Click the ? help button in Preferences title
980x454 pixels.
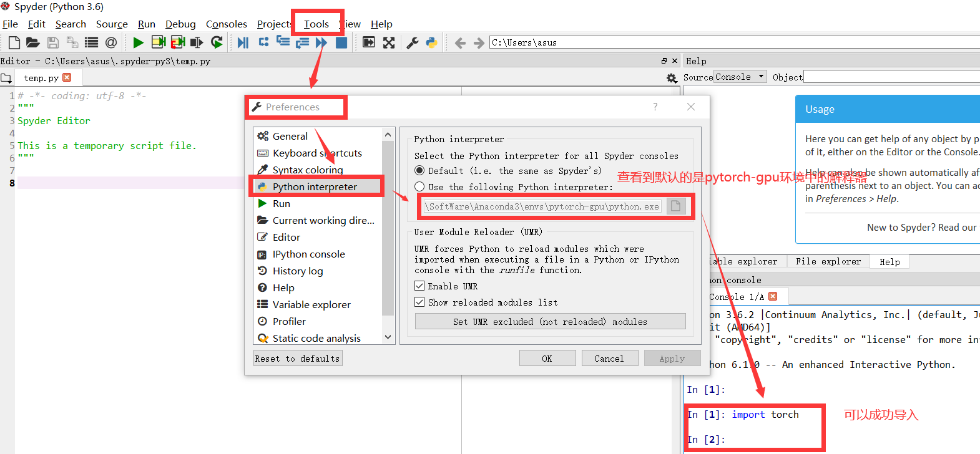655,107
